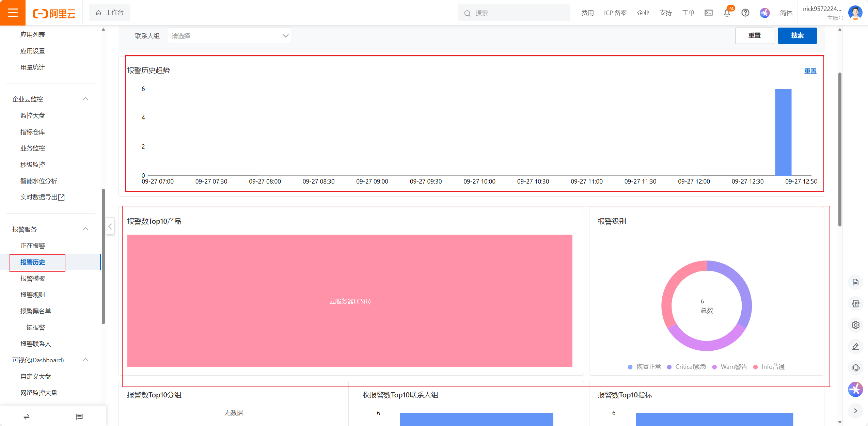Click the AI assistant icon in top bar

[764, 13]
